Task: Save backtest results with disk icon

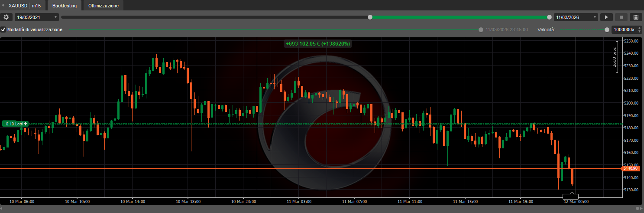Action: click(636, 17)
